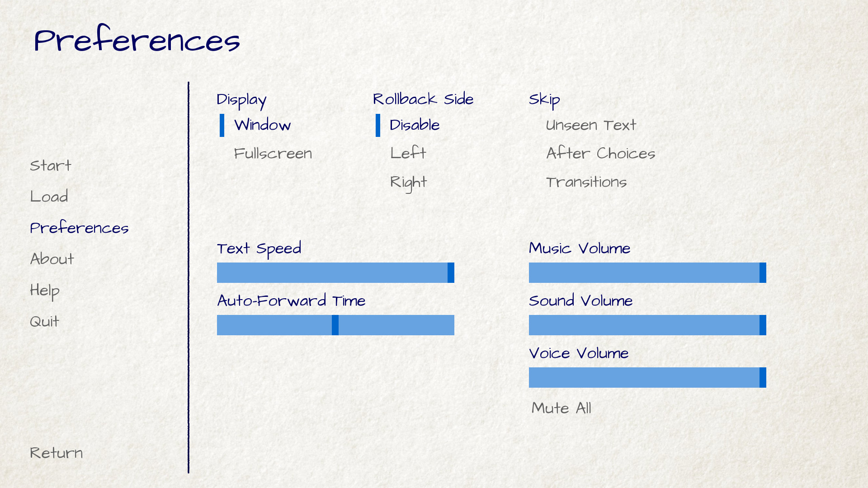Disable Rollback Side setting
The image size is (868, 488).
[x=414, y=125]
